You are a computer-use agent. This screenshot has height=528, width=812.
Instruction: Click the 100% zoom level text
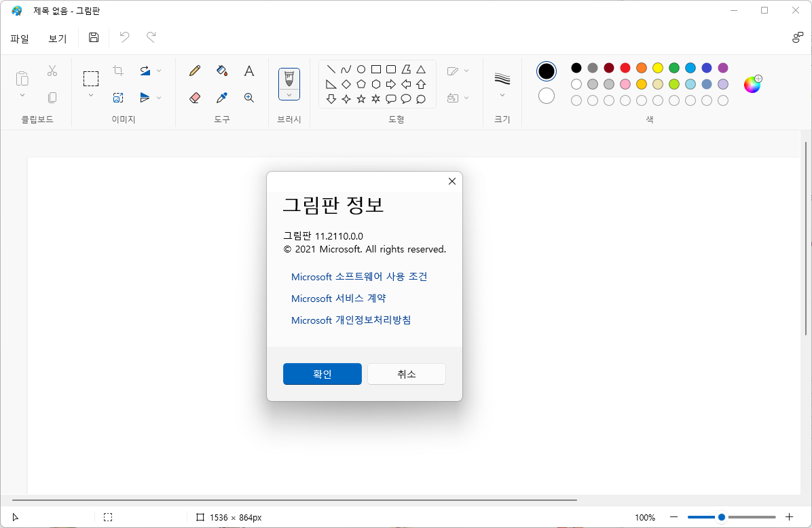645,517
